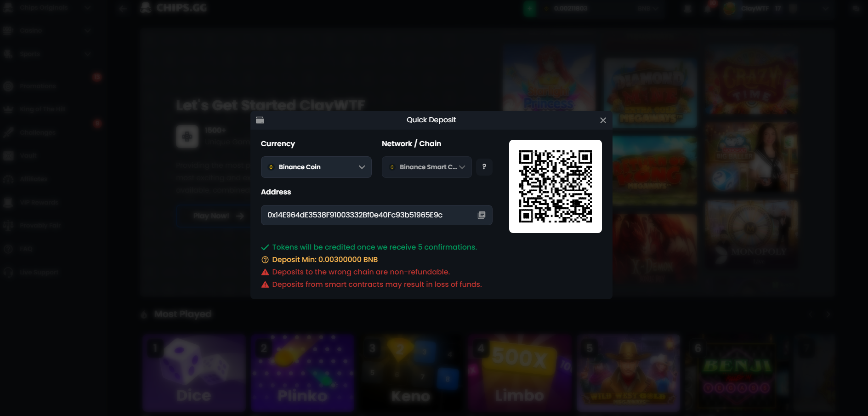Screen dimensions: 868x416
Task: Click the 'Tokens will be credited' confirmation text
Action: click(374, 247)
